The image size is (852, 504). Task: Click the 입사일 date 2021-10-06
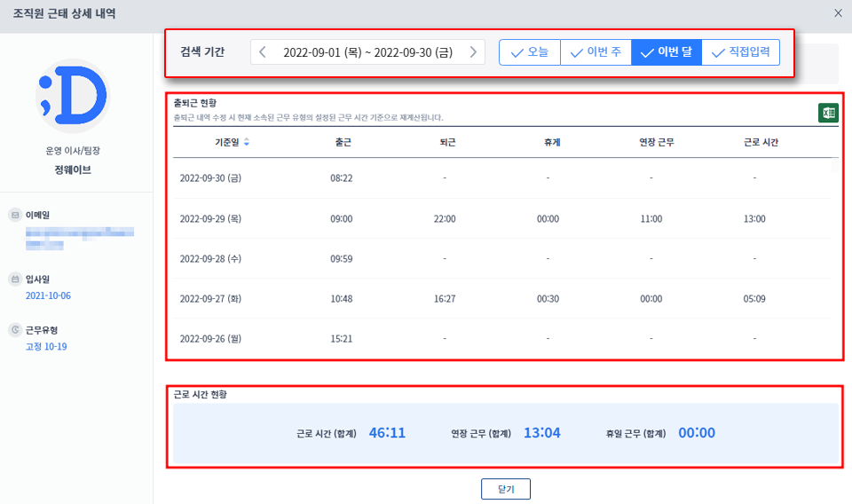pos(48,295)
